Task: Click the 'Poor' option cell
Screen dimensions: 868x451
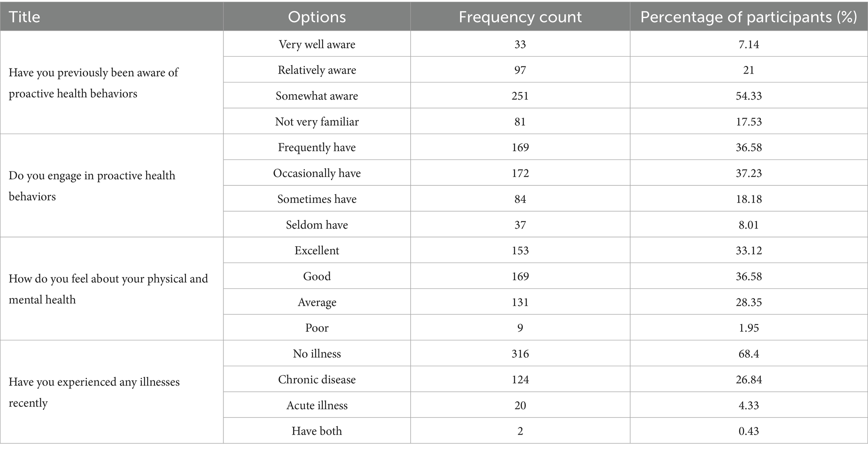Action: tap(317, 328)
